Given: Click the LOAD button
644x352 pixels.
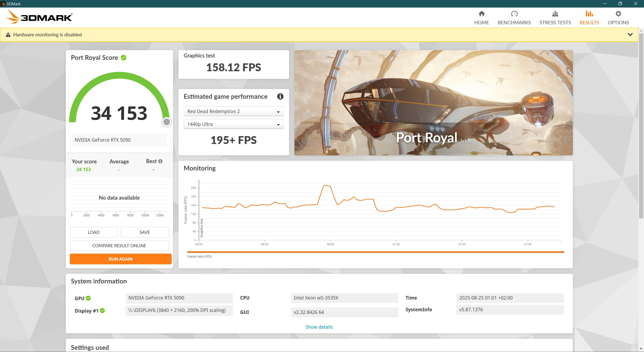Looking at the screenshot, I should click(94, 232).
